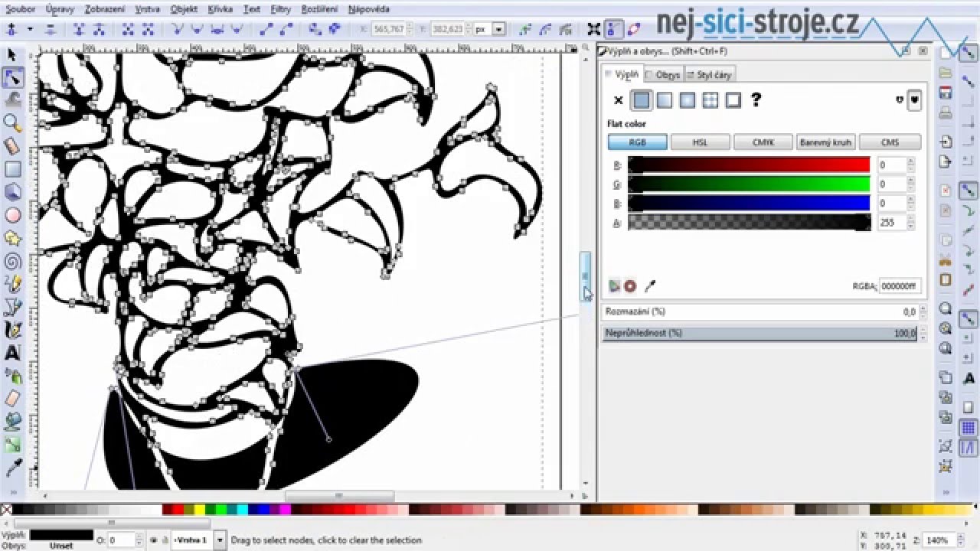Select the CMYK color mode button
Viewport: 980px width, 551px height.
(763, 142)
